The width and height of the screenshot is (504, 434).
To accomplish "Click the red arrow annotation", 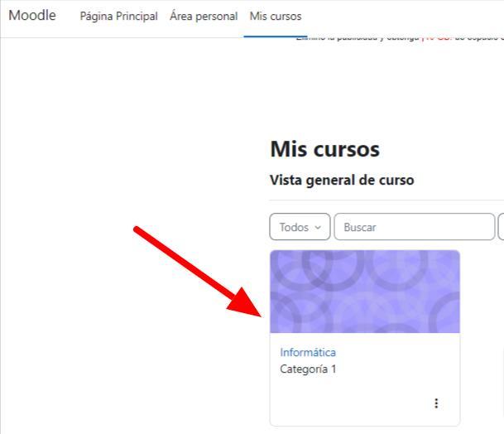I will (x=199, y=272).
